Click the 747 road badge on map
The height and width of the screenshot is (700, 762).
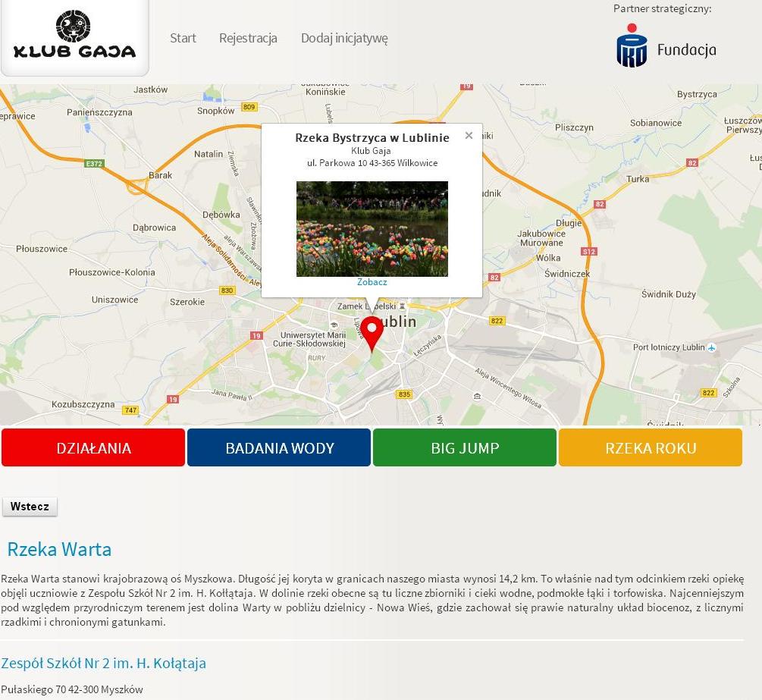(130, 410)
